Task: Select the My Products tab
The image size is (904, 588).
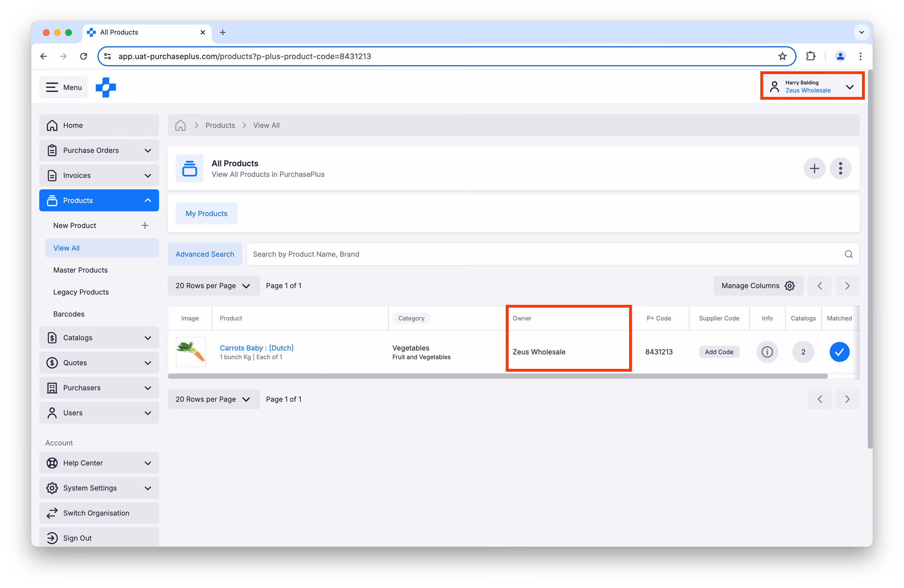Action: [x=206, y=213]
